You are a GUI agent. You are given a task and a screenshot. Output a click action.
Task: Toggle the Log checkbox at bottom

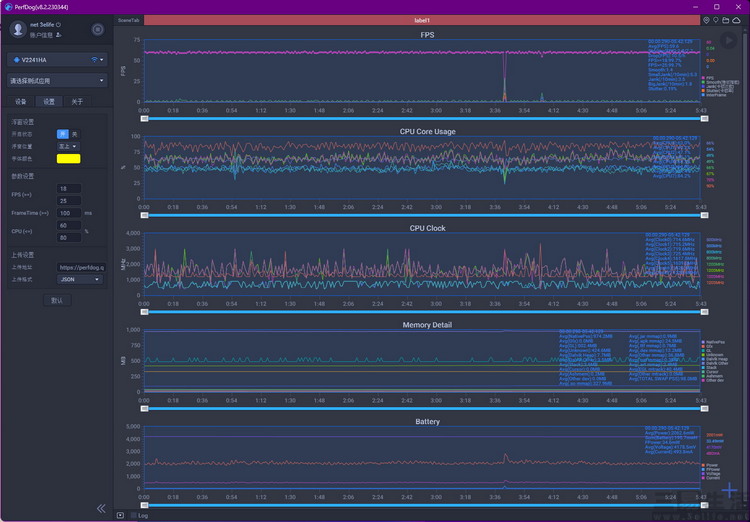pyautogui.click(x=133, y=515)
